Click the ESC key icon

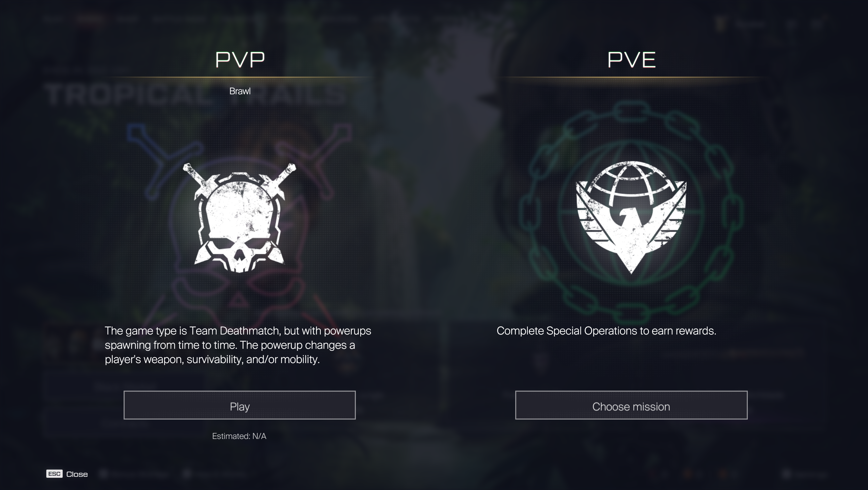[54, 474]
